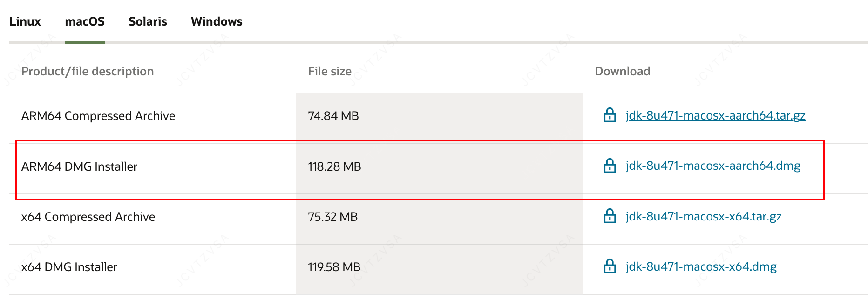Viewport: 868px width, 306px height.
Task: Click the x64 Compressed Archive description
Action: (x=88, y=217)
